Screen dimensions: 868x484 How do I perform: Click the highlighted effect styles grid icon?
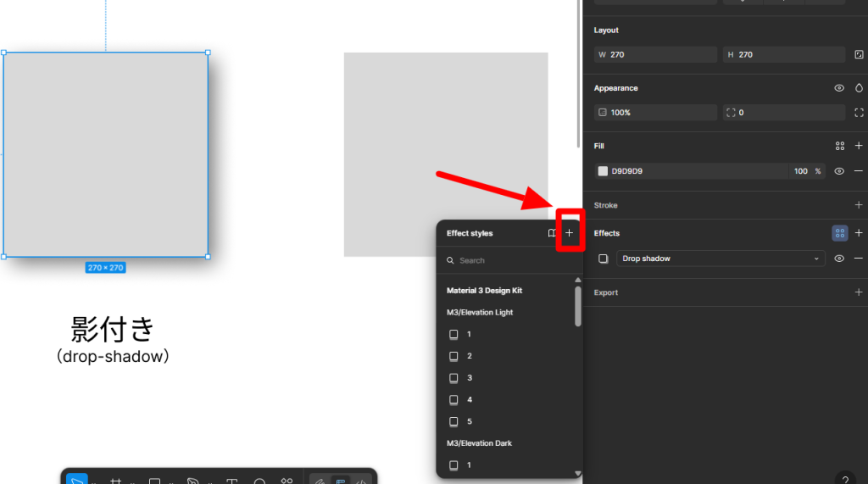840,233
